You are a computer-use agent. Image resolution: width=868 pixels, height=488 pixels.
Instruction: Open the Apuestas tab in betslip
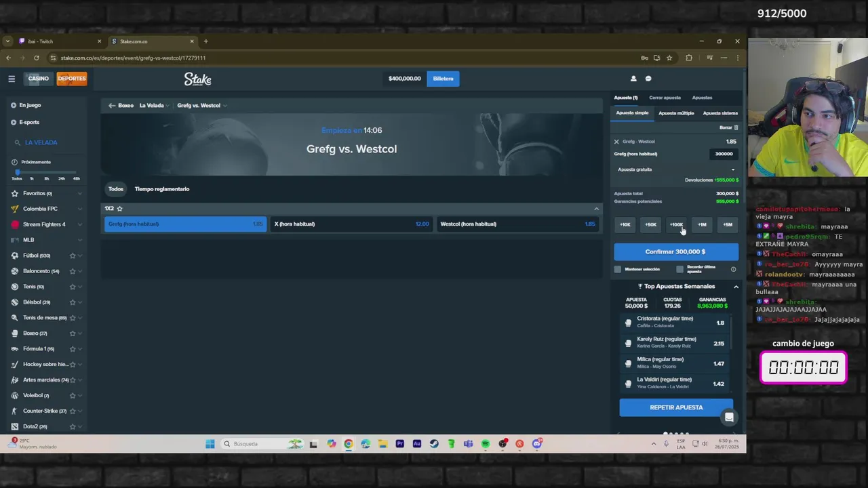point(702,98)
